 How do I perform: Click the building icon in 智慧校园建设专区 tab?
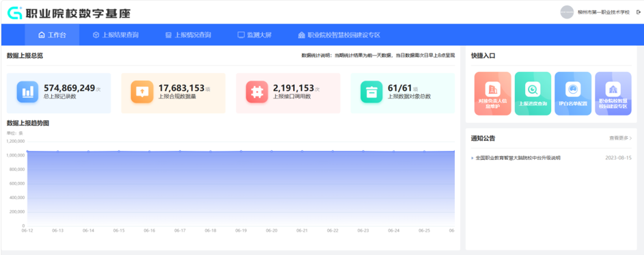[301, 35]
